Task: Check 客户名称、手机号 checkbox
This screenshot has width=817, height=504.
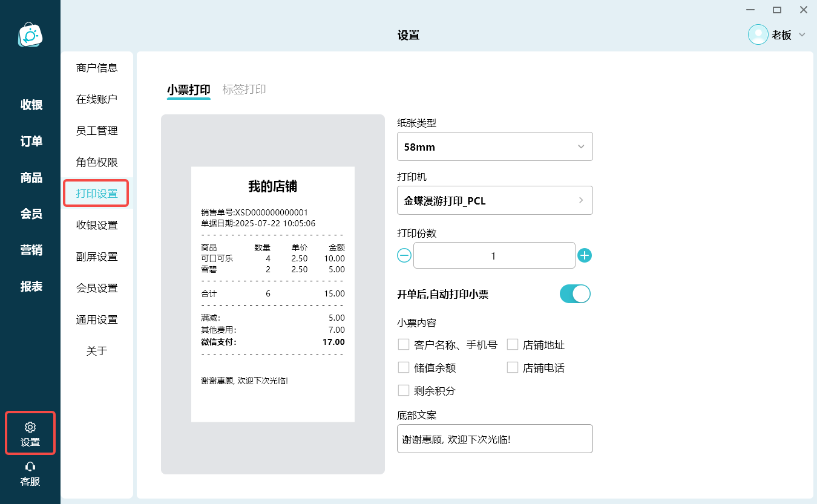Action: [x=404, y=344]
